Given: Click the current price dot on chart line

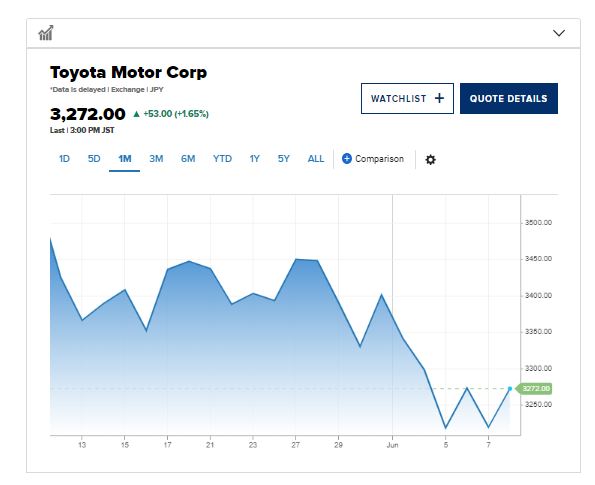Looking at the screenshot, I should [x=510, y=389].
